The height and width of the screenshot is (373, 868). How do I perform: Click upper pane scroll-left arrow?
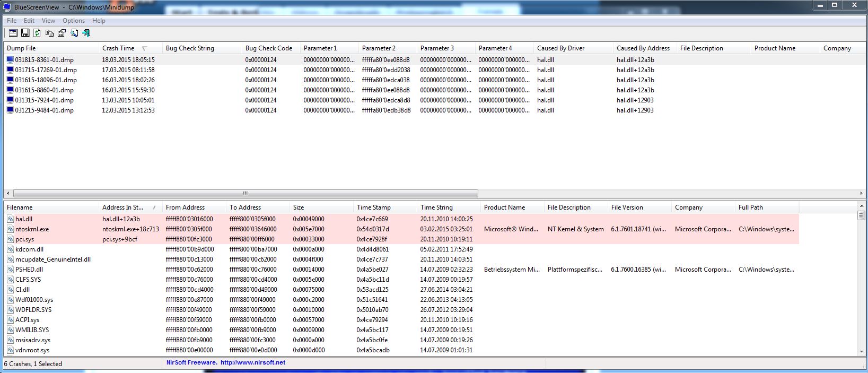(7, 194)
